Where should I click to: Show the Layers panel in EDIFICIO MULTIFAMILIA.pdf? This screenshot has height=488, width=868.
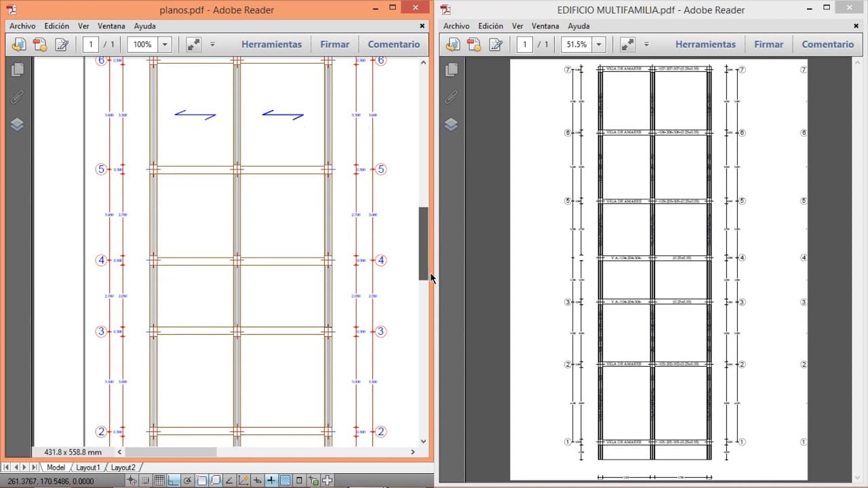451,124
